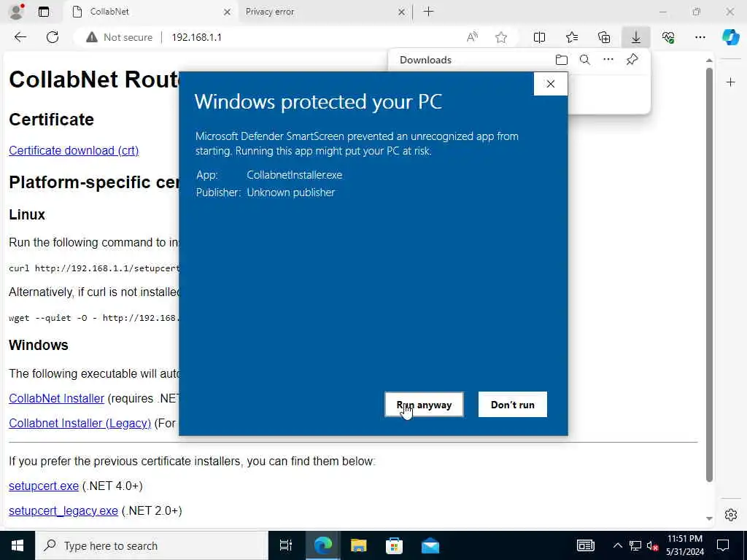
Task: Open the tab actions menu icon
Action: pos(44,12)
